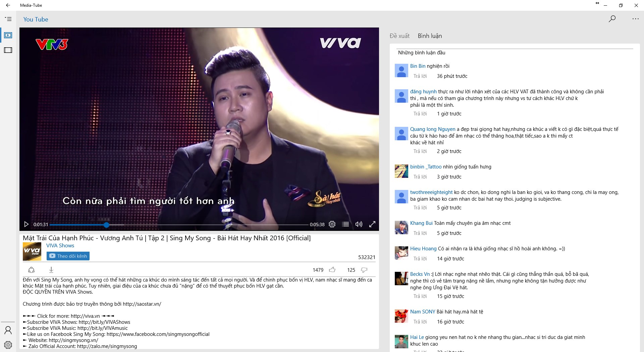Open video quality settings gear
The width and height of the screenshot is (644, 352).
(332, 224)
